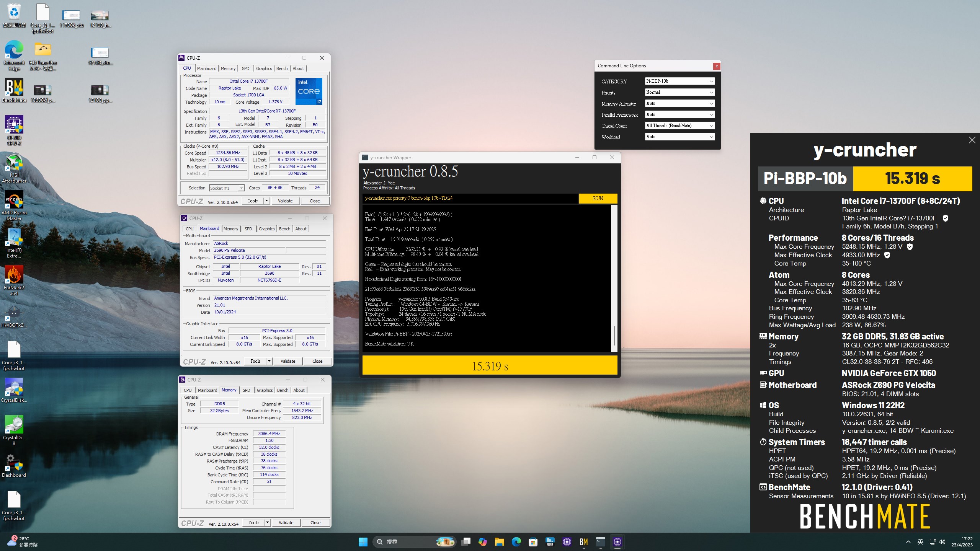Switch to SPD tab in the CPU-Z CPU window

pyautogui.click(x=246, y=68)
